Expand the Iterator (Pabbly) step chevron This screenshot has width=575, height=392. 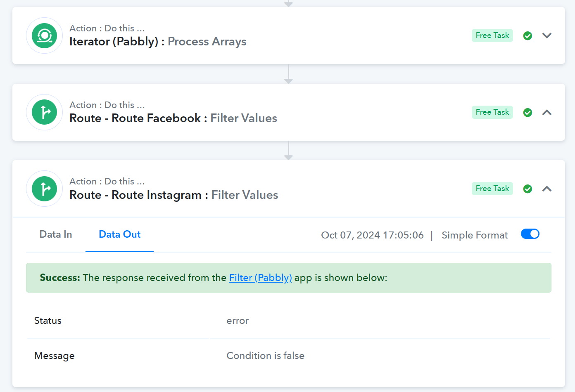547,35
